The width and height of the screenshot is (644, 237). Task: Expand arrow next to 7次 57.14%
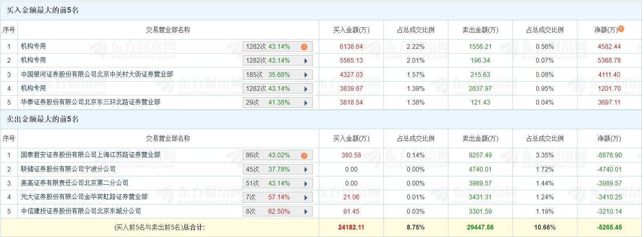pos(306,197)
